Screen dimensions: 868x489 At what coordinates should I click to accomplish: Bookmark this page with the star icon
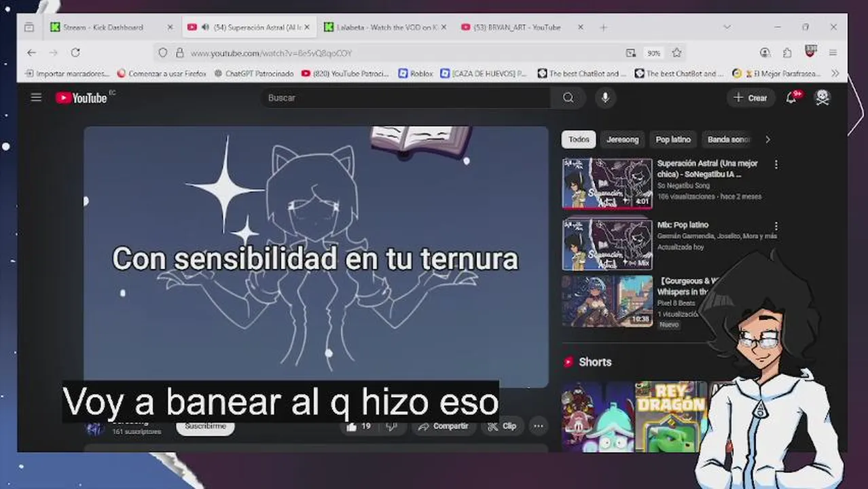point(676,53)
